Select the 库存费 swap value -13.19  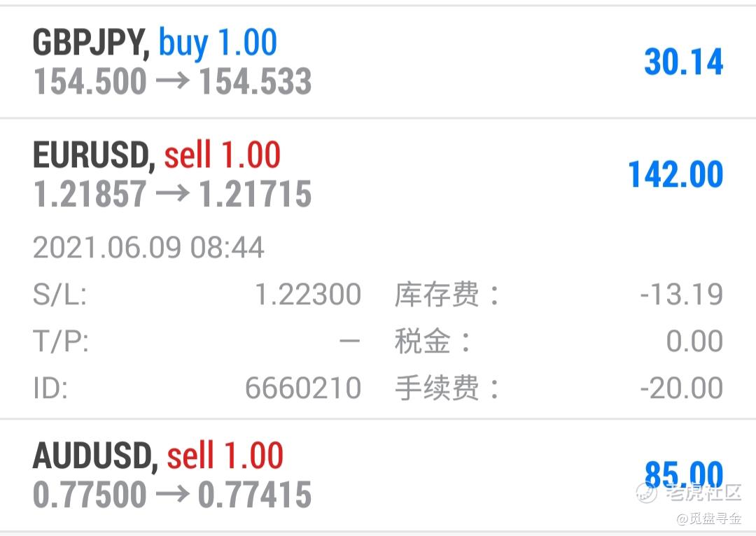681,295
